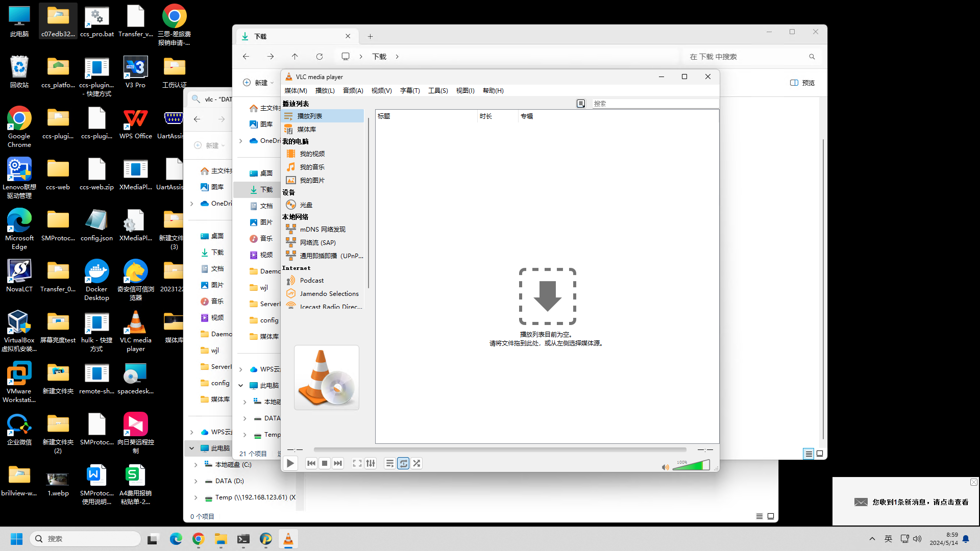Viewport: 980px width, 551px height.
Task: Open the 帮助(H) menu
Action: click(x=493, y=90)
